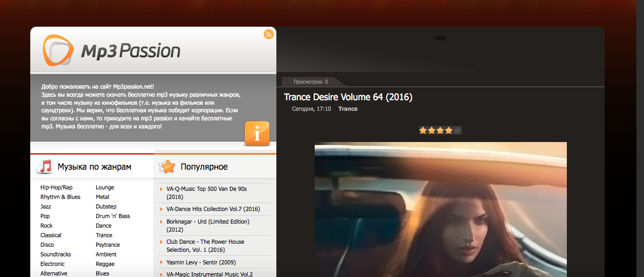
Task: Click the Mp3 Passion logo
Action: click(111, 51)
